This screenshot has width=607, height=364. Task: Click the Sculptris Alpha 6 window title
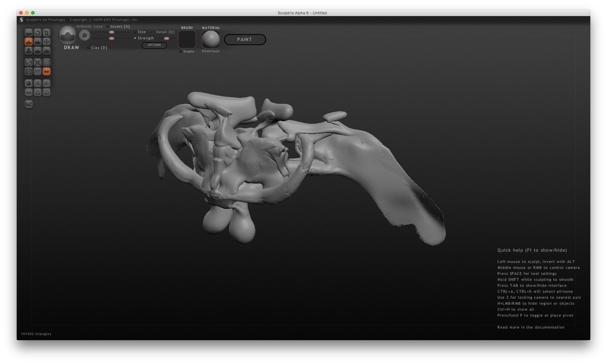point(302,13)
